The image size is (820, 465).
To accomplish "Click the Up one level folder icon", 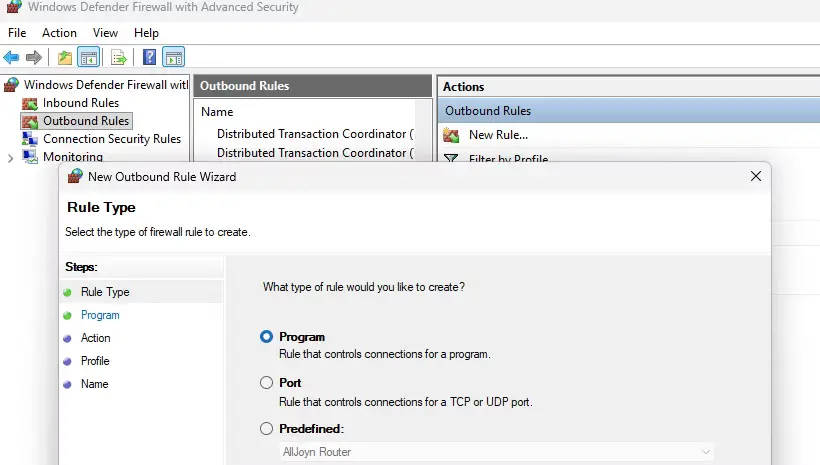I will (x=65, y=57).
